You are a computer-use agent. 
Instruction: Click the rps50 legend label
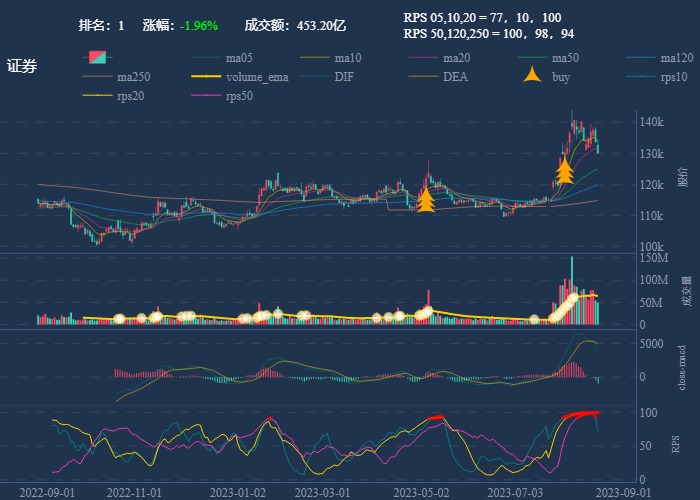[239, 95]
